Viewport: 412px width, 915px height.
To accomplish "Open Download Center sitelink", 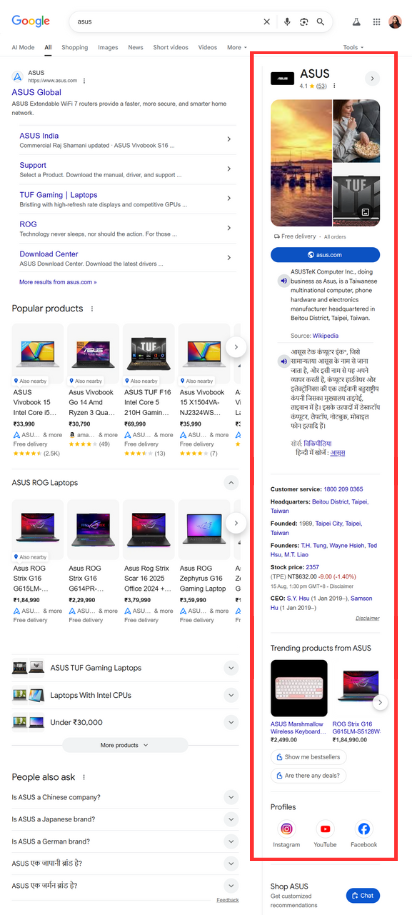I will pyautogui.click(x=48, y=254).
